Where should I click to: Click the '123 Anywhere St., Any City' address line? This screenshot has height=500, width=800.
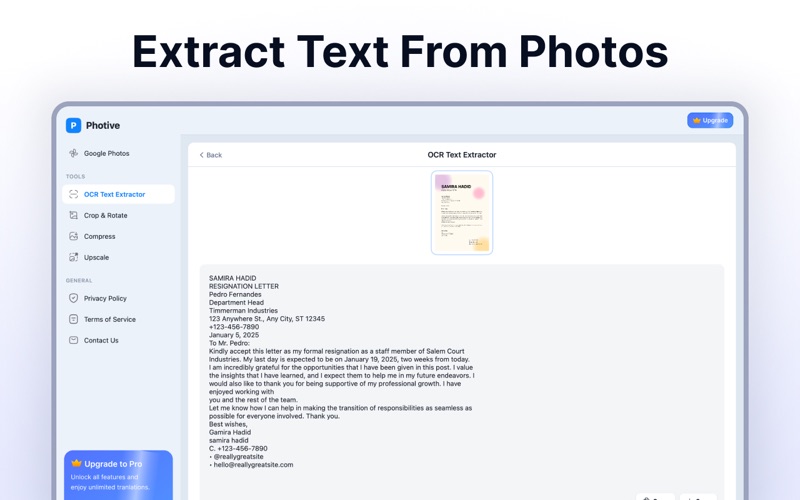click(x=267, y=318)
